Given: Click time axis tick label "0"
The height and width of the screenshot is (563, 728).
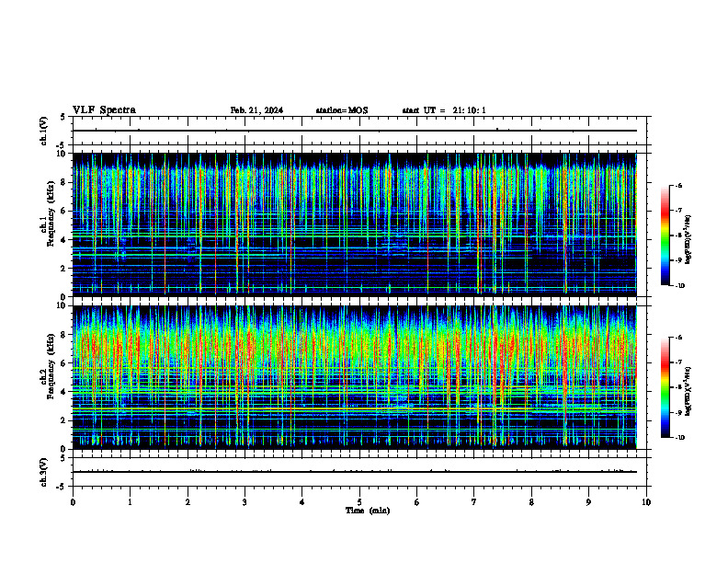Looking at the screenshot, I should tap(73, 502).
